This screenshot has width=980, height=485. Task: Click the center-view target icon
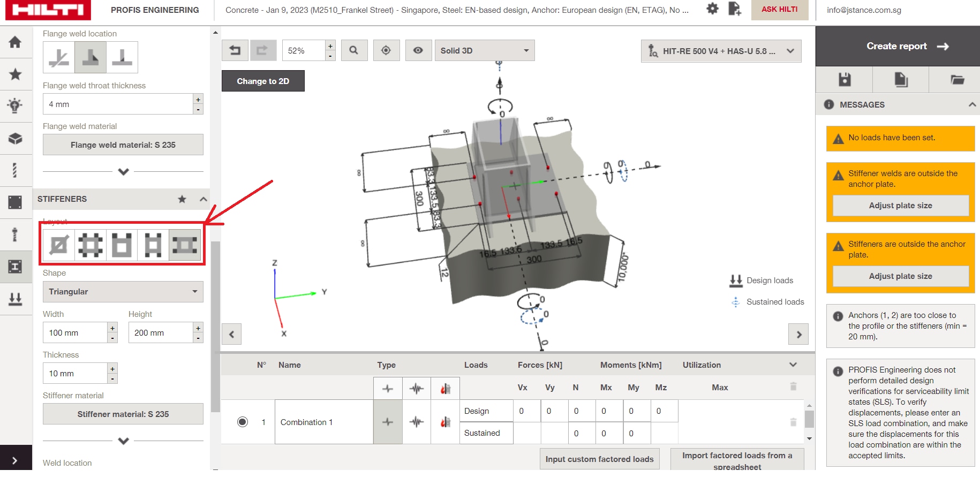(386, 50)
